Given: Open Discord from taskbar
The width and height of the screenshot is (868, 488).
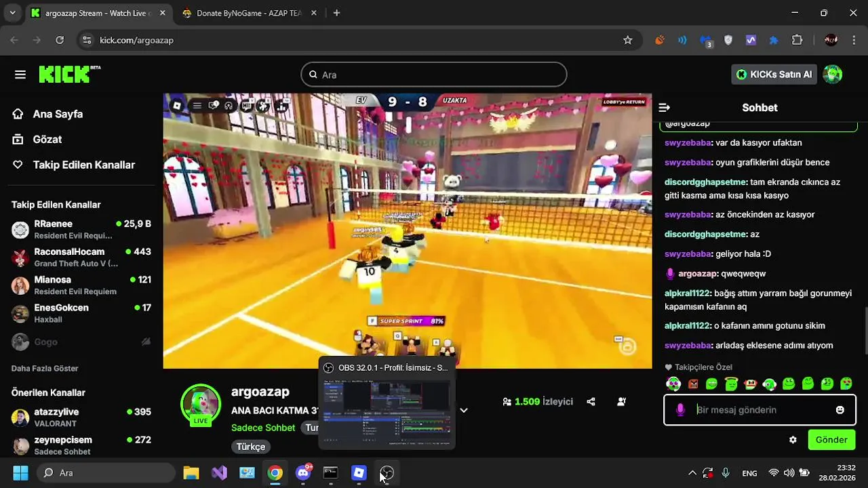Looking at the screenshot, I should tap(303, 473).
